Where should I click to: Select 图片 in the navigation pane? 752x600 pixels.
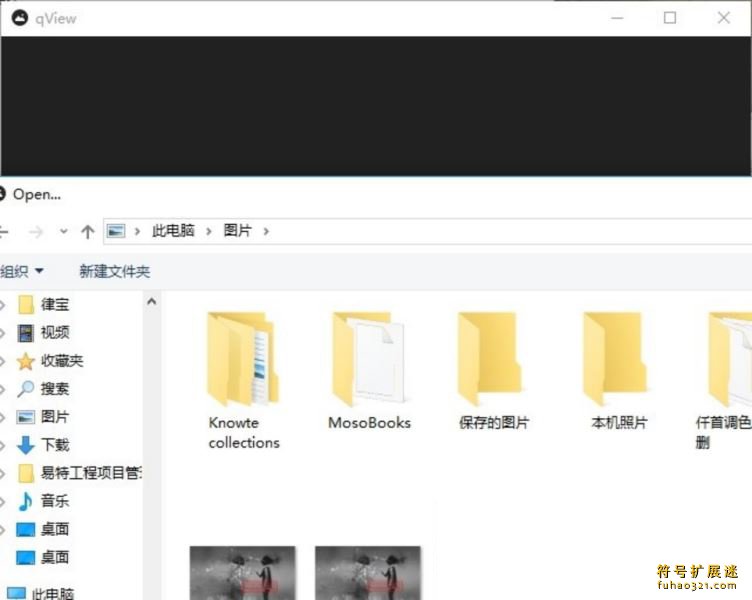(x=55, y=417)
